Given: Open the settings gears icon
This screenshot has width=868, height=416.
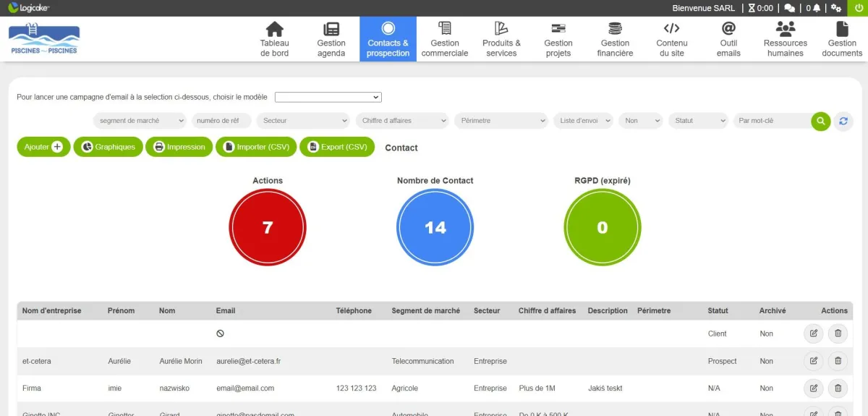Looking at the screenshot, I should 836,8.
